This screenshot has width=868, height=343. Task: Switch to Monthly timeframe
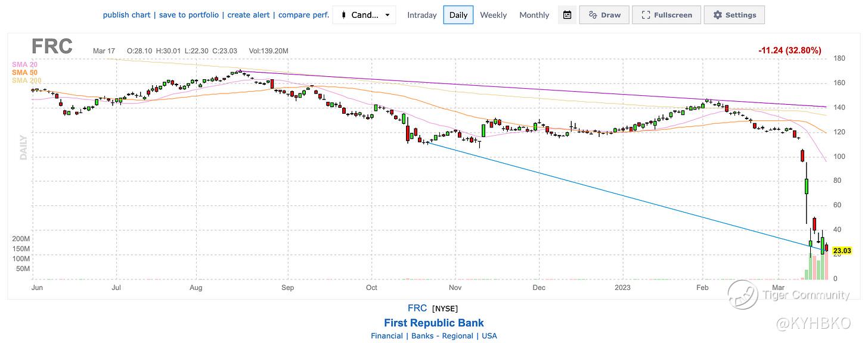534,15
